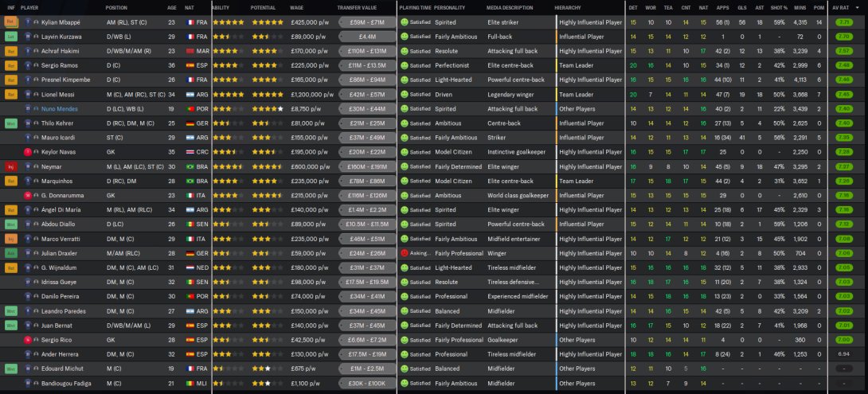Sort by the MEDIA DESCRIPTION column header

coord(510,8)
